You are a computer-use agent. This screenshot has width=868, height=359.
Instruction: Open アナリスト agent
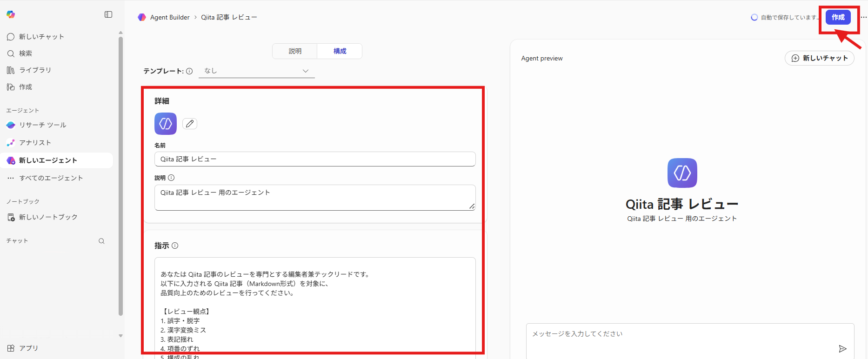coord(29,143)
